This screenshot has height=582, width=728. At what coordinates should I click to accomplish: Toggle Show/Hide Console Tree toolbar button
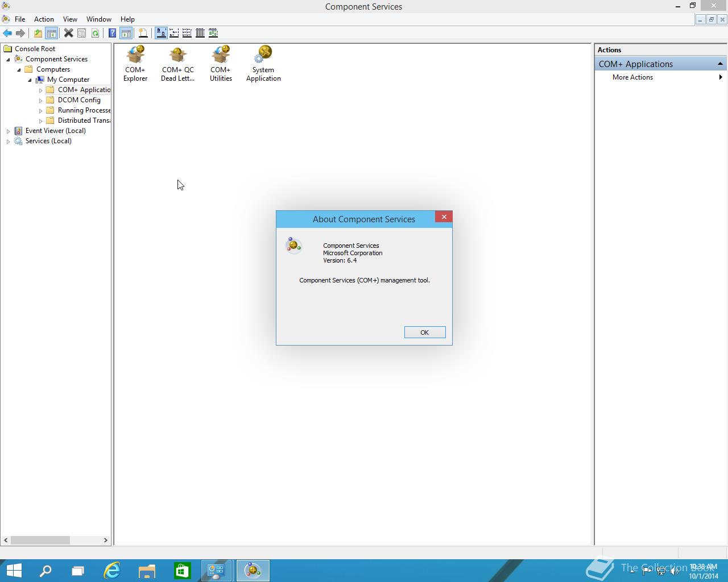coord(51,33)
